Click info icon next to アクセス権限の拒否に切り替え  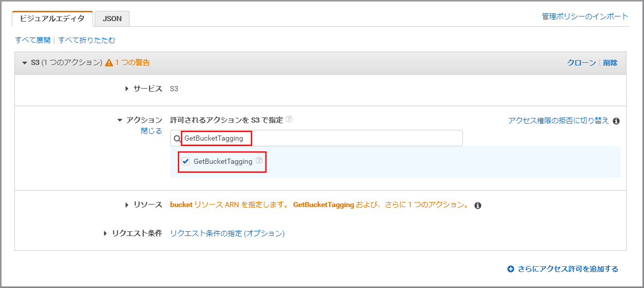coord(616,121)
